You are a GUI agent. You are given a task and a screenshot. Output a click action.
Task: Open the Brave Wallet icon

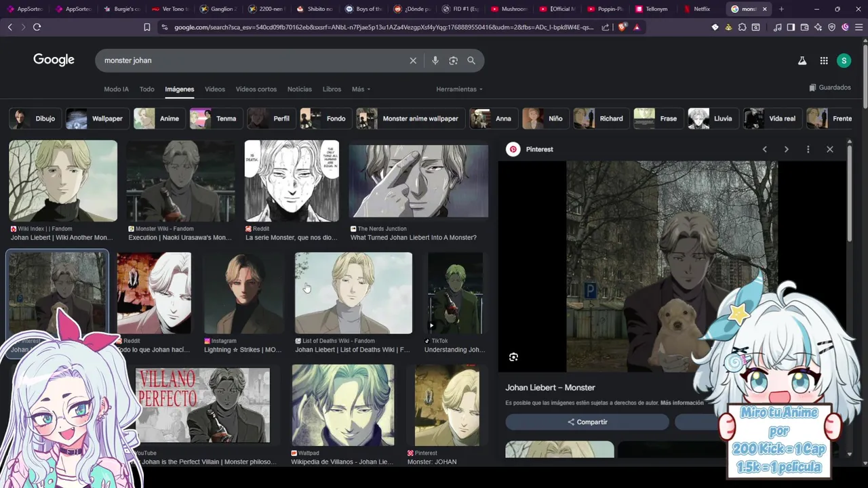[x=804, y=27]
